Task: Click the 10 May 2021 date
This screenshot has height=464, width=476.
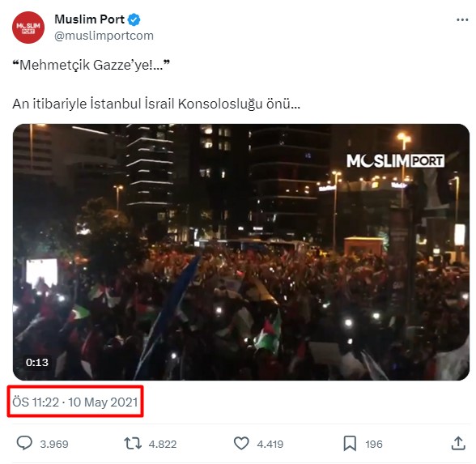Action: point(103,402)
